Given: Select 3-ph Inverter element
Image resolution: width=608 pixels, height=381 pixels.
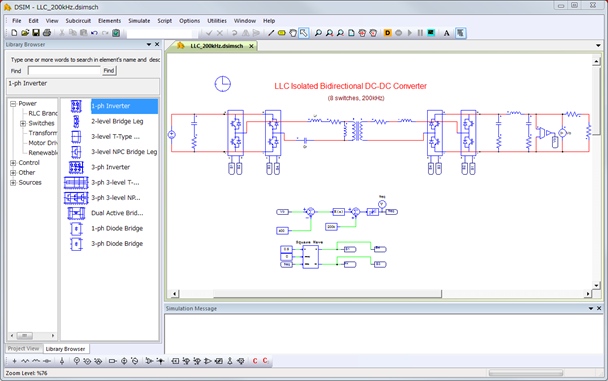Looking at the screenshot, I should click(x=111, y=167).
